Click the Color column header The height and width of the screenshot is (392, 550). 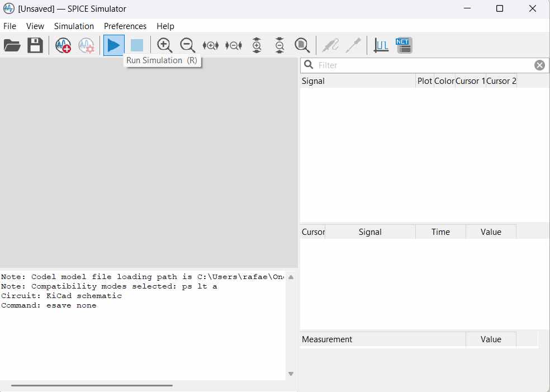444,81
